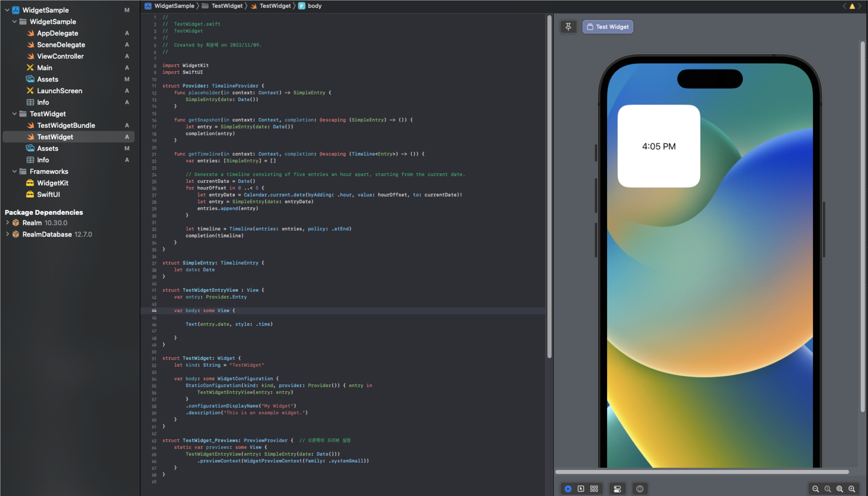The image size is (868, 496).
Task: Switch to Selectable preview mode
Action: click(581, 489)
